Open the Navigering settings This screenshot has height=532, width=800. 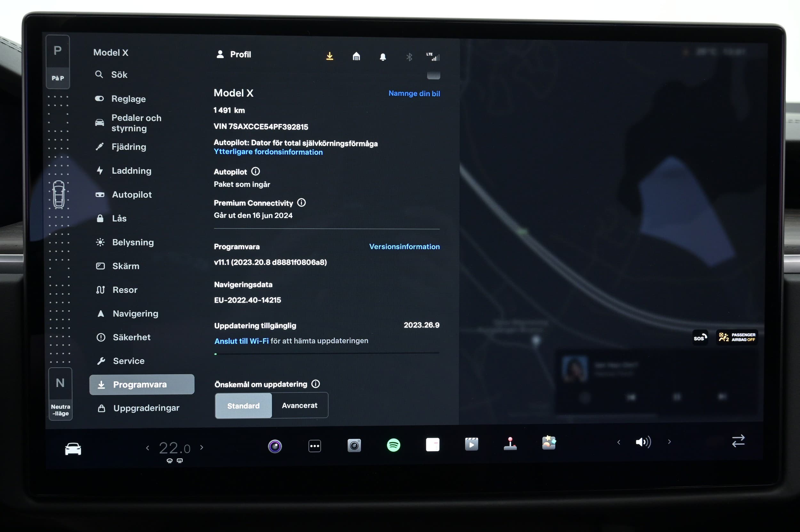[x=127, y=314]
